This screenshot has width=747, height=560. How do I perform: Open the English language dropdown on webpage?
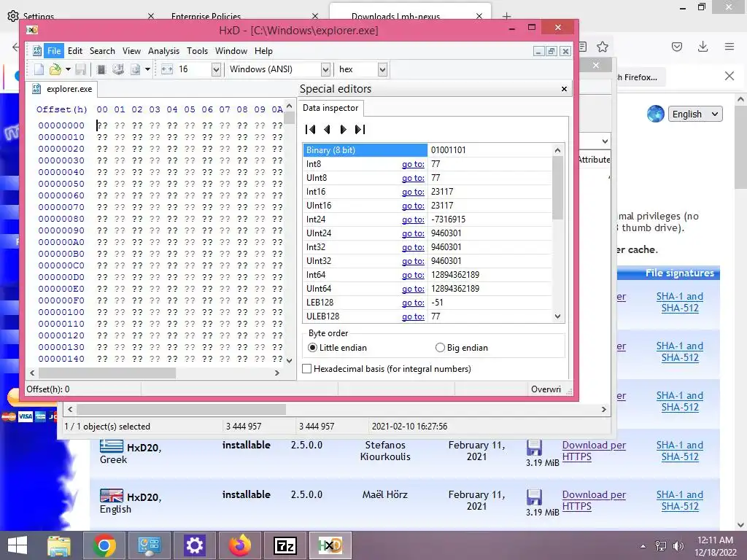coord(695,114)
